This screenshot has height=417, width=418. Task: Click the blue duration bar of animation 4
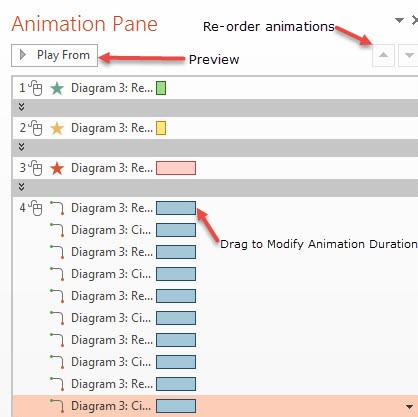tap(176, 208)
